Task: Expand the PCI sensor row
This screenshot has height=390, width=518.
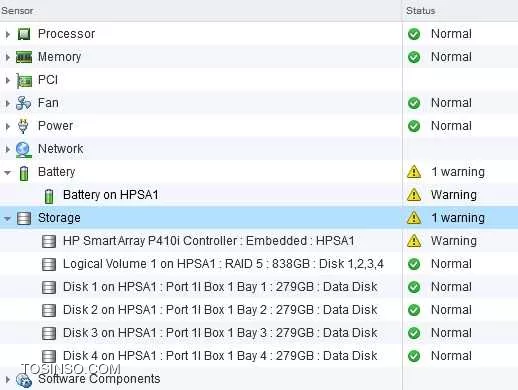Action: 8,80
